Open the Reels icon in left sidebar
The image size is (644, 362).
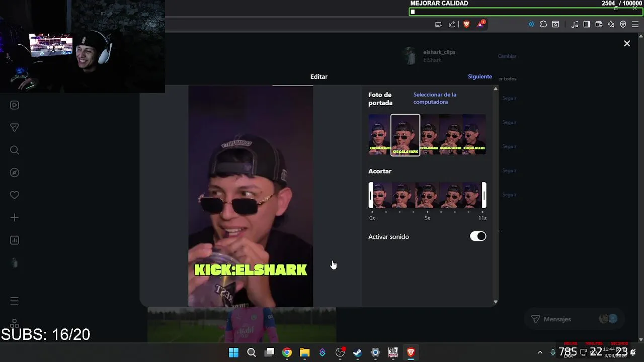pos(15,105)
